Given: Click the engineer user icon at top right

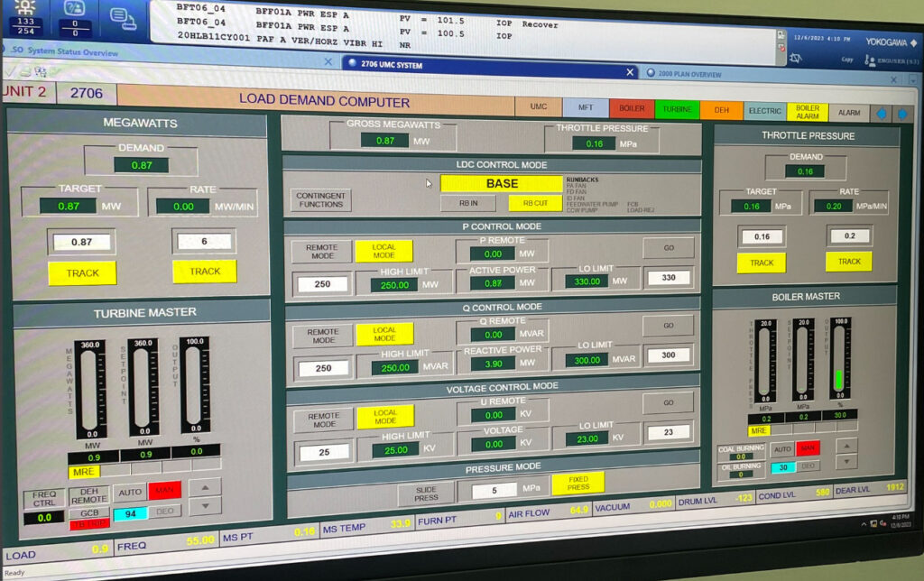Looking at the screenshot, I should (x=871, y=60).
